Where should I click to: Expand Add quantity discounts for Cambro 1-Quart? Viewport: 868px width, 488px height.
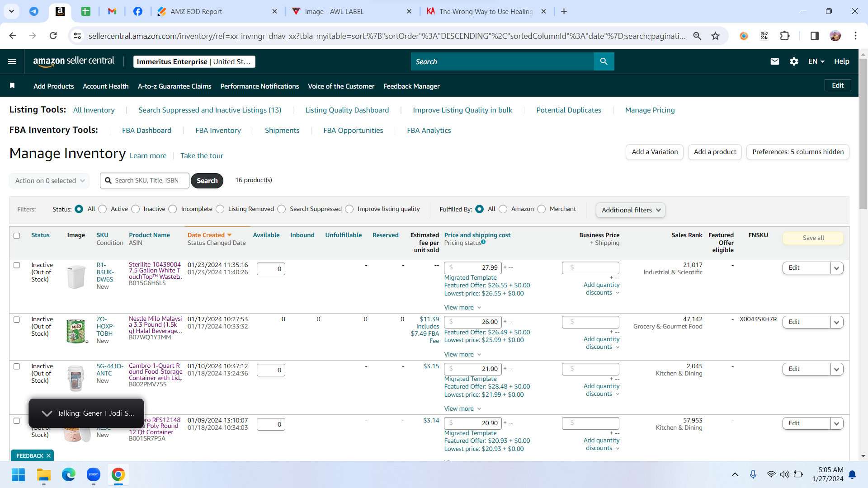pos(602,390)
